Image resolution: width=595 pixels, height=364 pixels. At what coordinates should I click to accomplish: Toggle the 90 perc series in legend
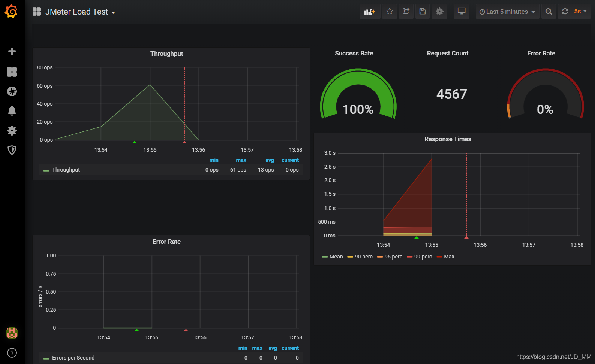click(x=364, y=257)
